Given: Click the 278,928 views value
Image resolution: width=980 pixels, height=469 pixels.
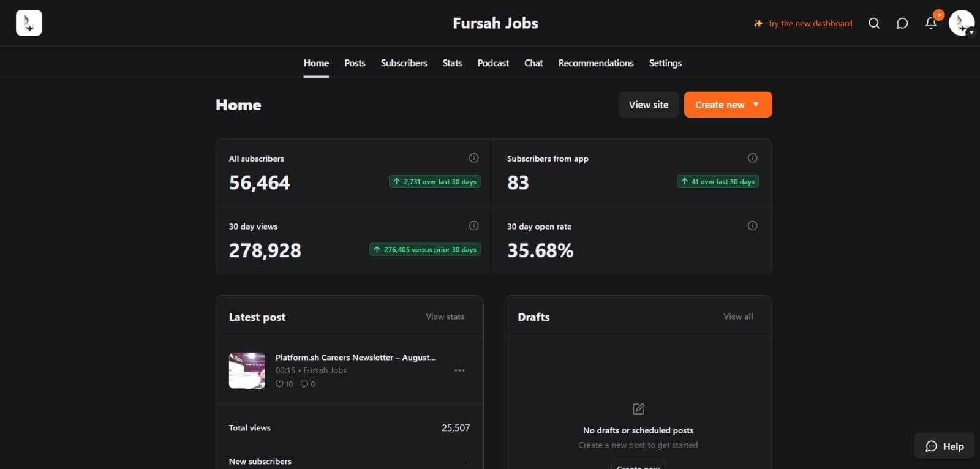Looking at the screenshot, I should point(265,250).
